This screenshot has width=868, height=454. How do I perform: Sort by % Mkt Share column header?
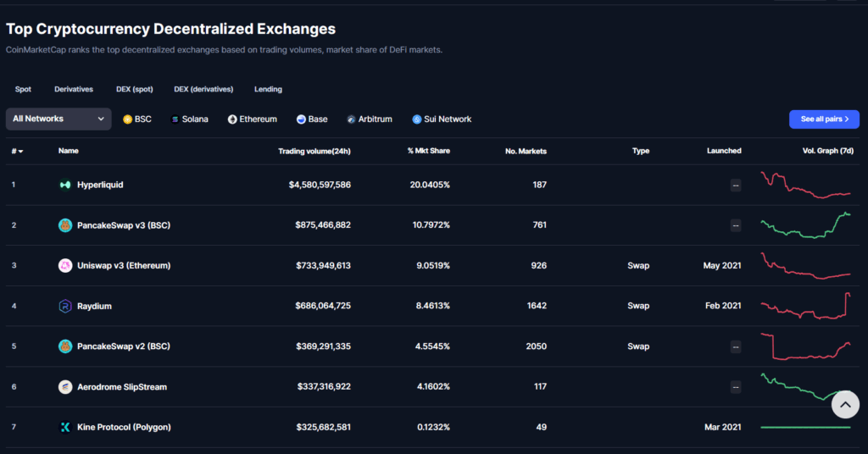pos(428,151)
